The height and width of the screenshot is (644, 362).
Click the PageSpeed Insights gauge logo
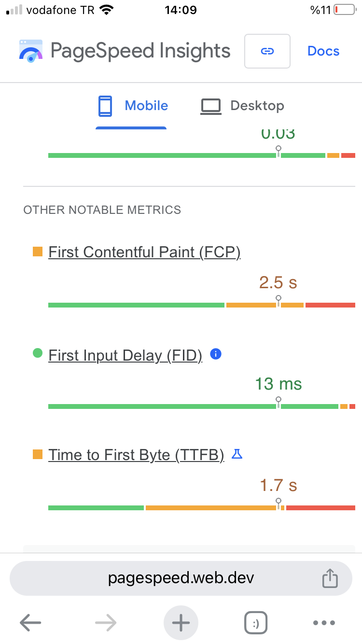point(31,51)
